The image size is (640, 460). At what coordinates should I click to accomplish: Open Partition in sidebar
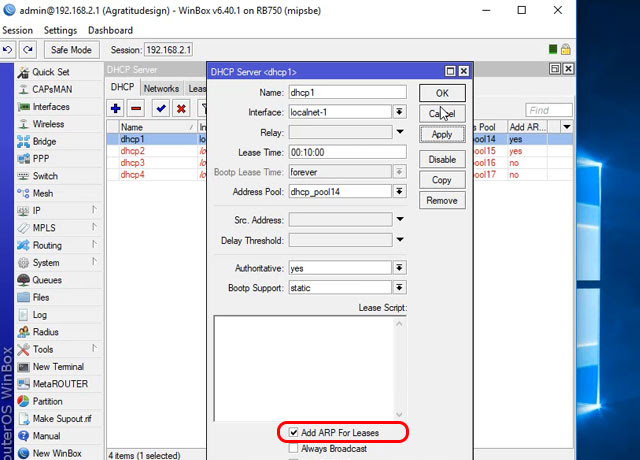47,401
